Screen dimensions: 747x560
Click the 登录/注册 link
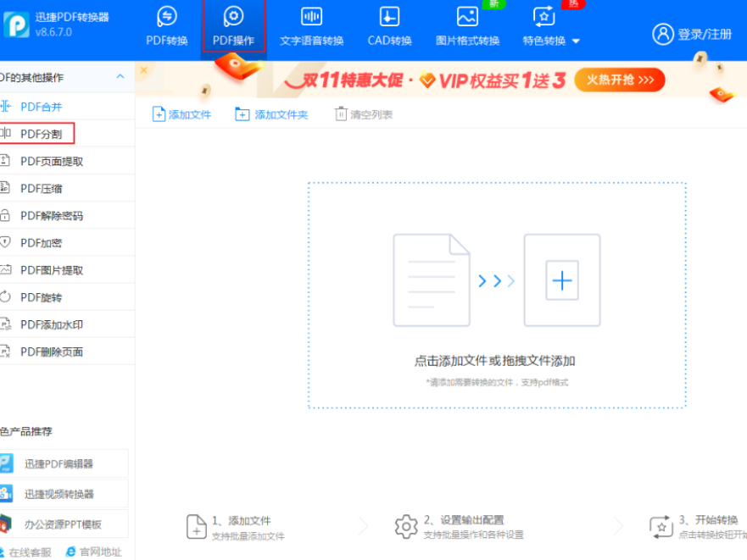705,34
